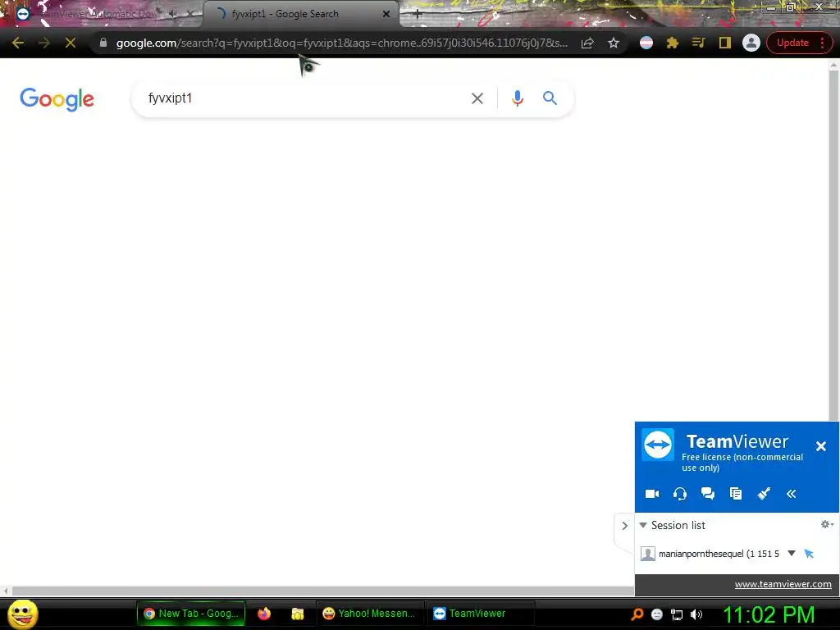Mute the audio-playing TeamViewer tab
The height and width of the screenshot is (630, 840).
(x=173, y=14)
